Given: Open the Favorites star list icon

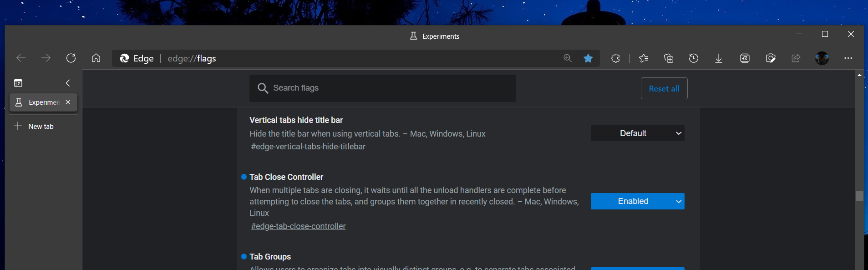Looking at the screenshot, I should pyautogui.click(x=644, y=58).
